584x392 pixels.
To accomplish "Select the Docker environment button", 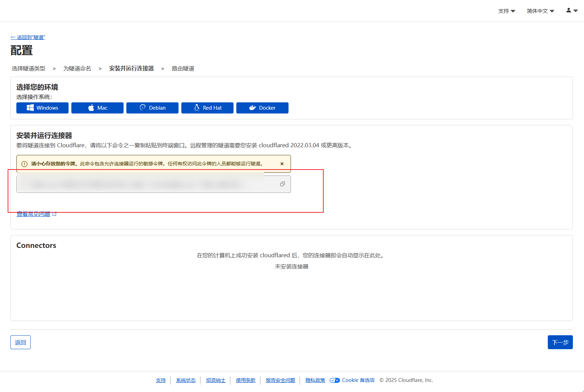I will click(x=262, y=108).
